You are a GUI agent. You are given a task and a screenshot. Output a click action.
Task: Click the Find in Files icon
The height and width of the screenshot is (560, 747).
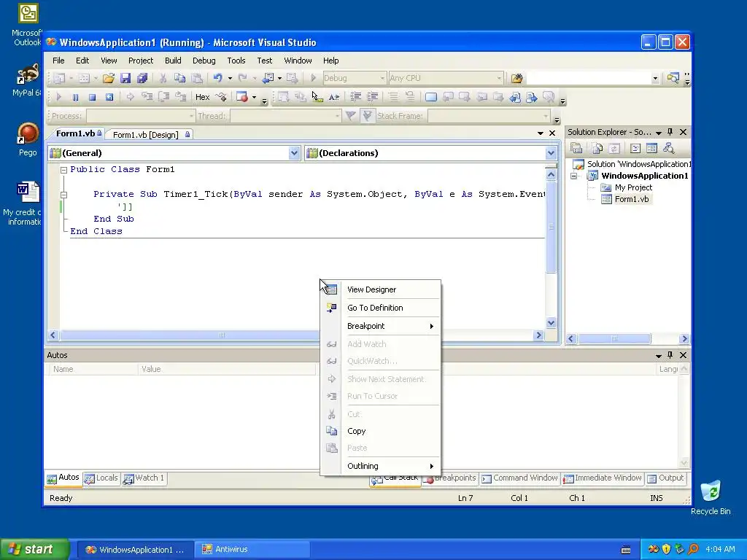516,78
